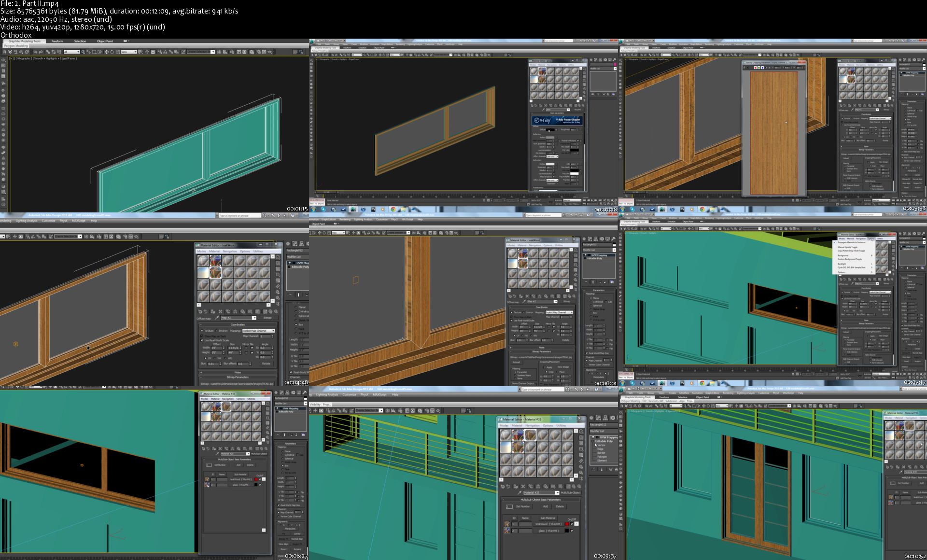Click the material eyedropper in the 00:09:37 frame
Image resolution: width=927 pixels, height=560 pixels.
pyautogui.click(x=520, y=492)
